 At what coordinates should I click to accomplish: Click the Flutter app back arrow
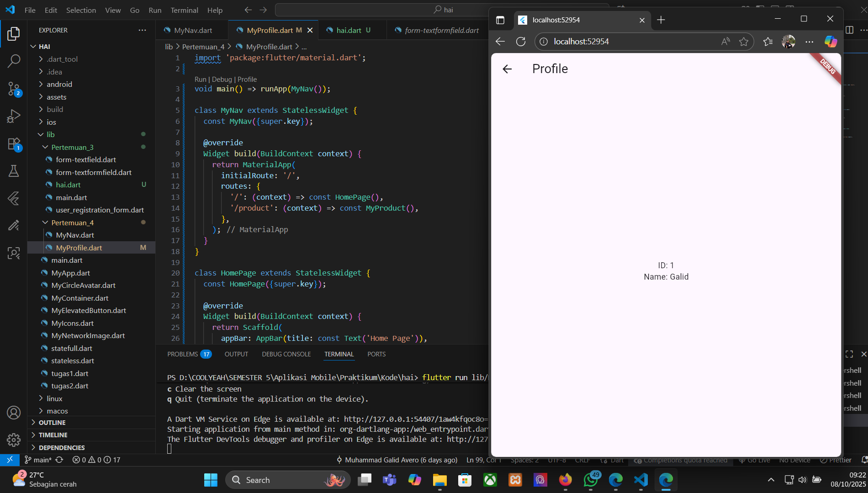507,69
